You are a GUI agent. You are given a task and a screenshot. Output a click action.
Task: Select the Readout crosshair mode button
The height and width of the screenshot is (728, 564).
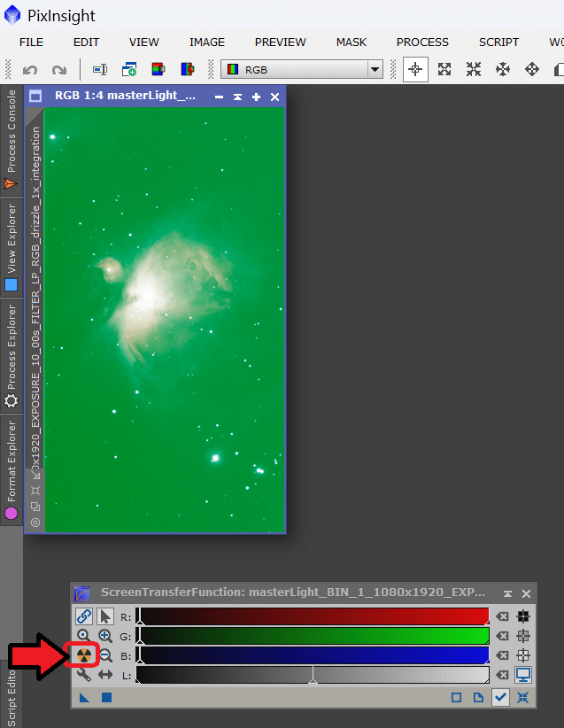415,70
